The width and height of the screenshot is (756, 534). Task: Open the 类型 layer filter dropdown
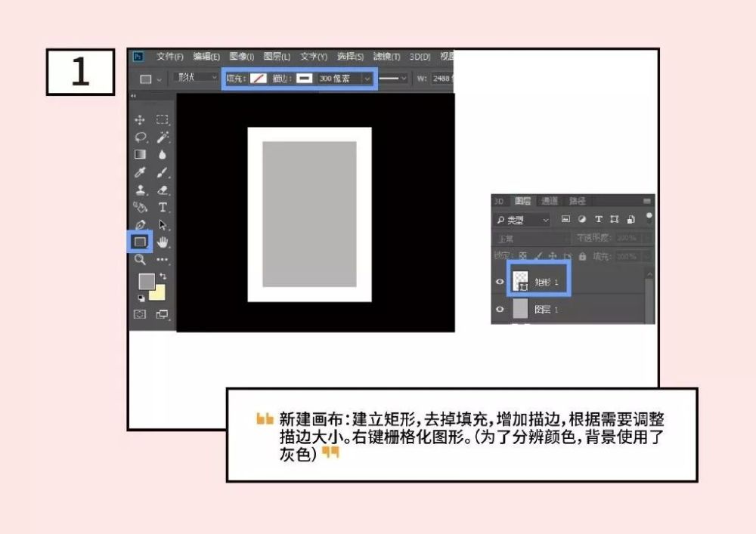(x=522, y=220)
